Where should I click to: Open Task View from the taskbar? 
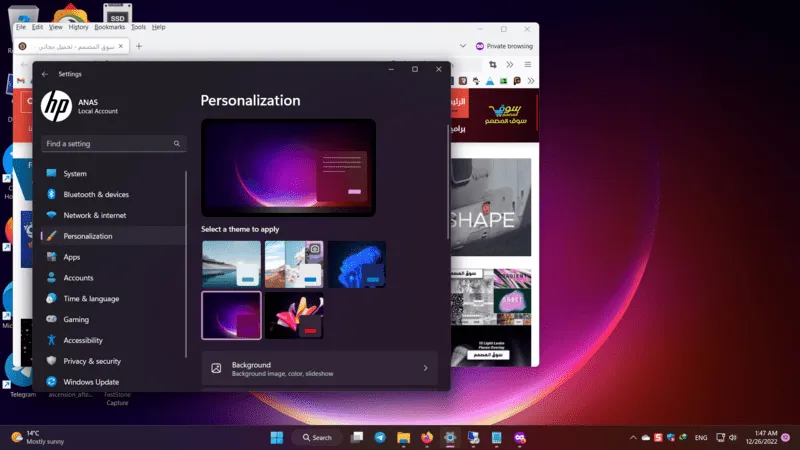pos(357,438)
